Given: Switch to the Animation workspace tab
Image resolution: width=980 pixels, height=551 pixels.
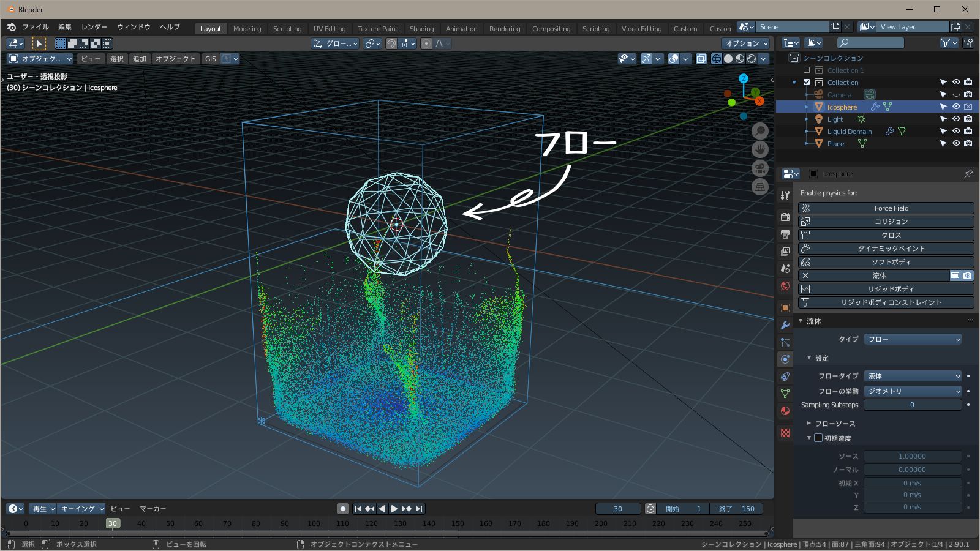Looking at the screenshot, I should [461, 29].
